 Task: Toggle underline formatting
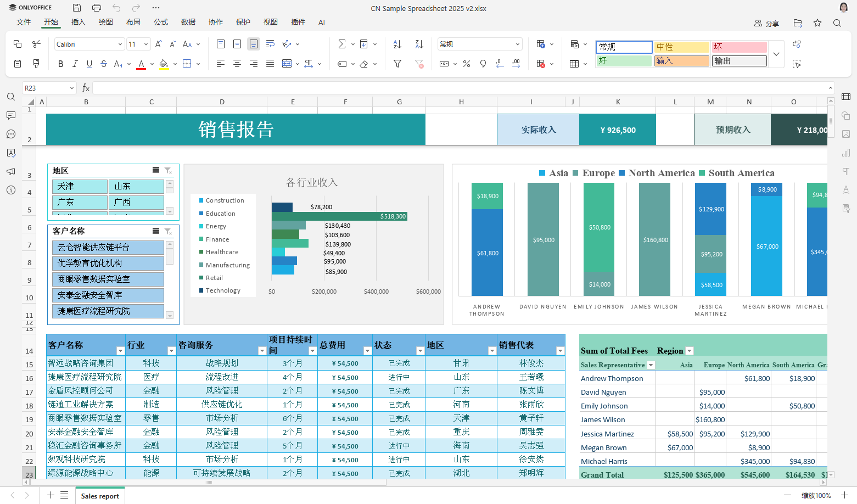pyautogui.click(x=89, y=64)
